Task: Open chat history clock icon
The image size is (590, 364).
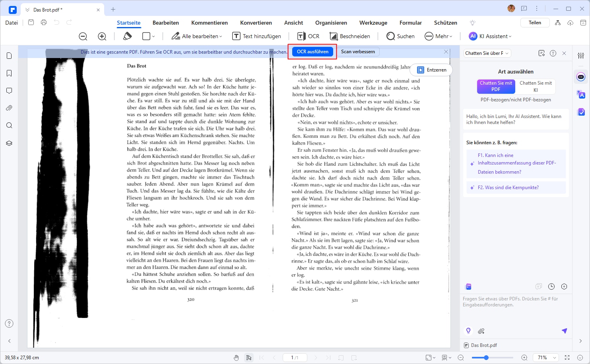Action: point(551,287)
